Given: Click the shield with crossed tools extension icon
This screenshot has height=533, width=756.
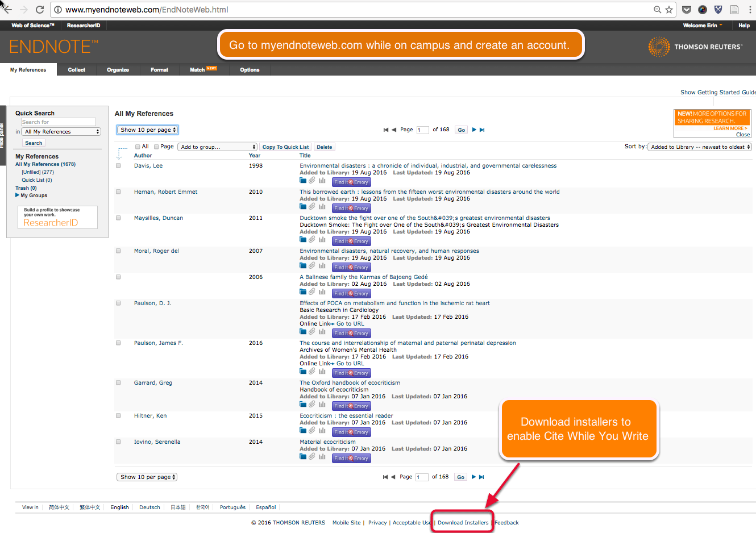Looking at the screenshot, I should pyautogui.click(x=718, y=10).
